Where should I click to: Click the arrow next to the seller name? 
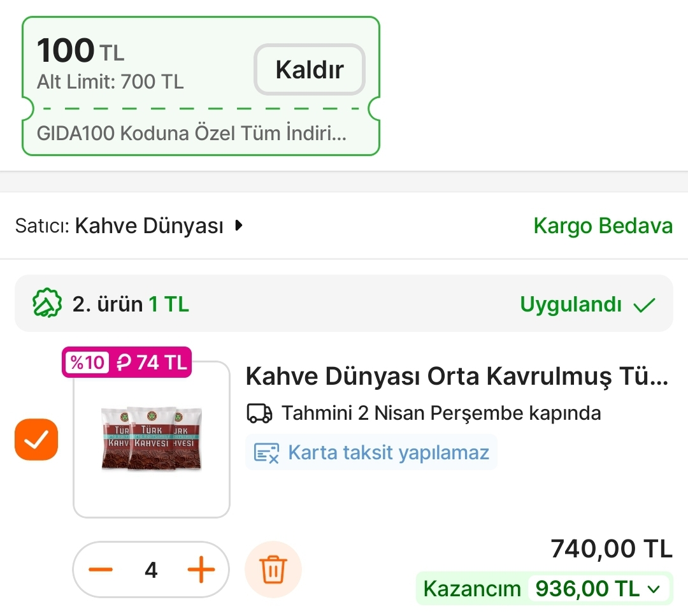(239, 226)
